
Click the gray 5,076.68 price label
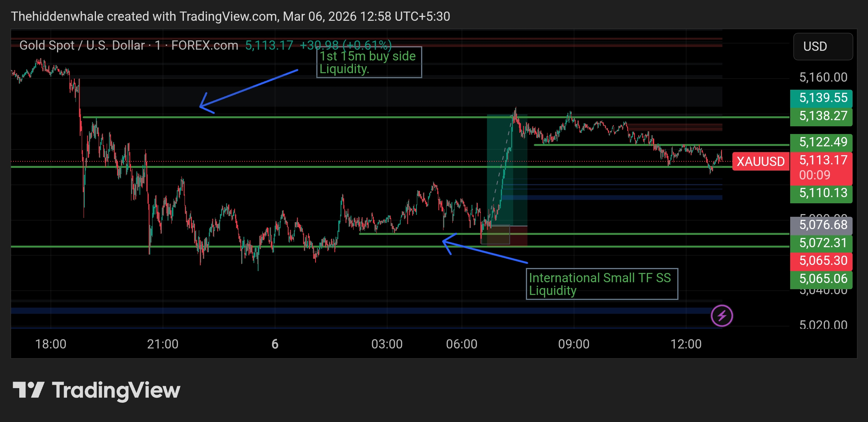821,225
